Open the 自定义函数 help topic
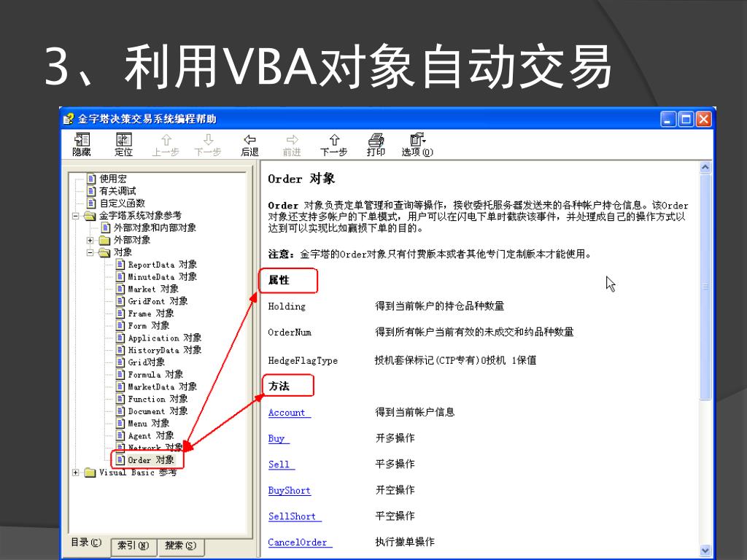This screenshot has height=560, width=747. click(x=122, y=203)
